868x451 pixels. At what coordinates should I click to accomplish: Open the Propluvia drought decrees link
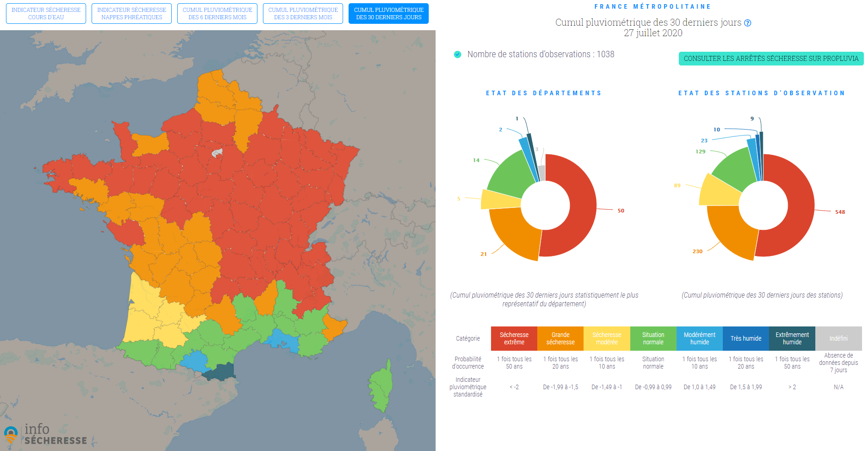[771, 59]
